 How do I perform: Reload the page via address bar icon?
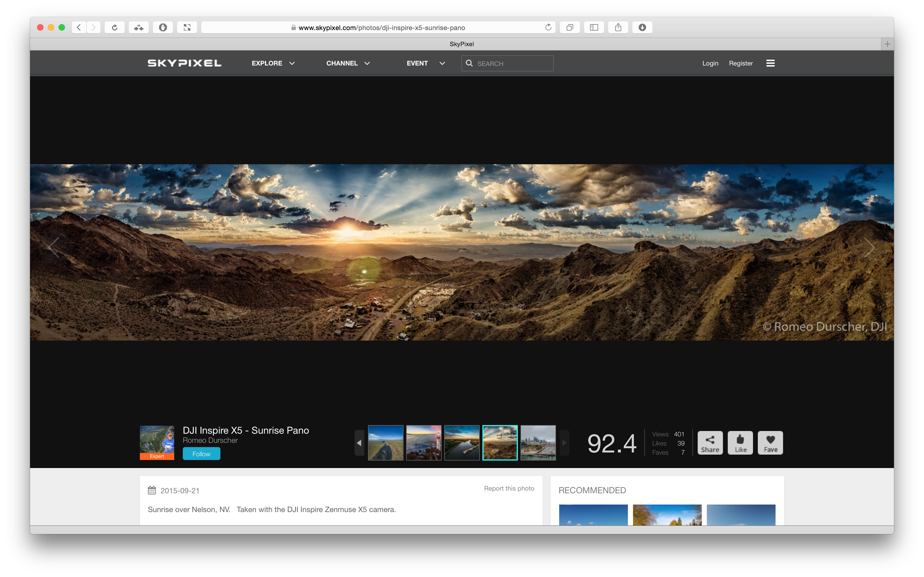pos(548,27)
